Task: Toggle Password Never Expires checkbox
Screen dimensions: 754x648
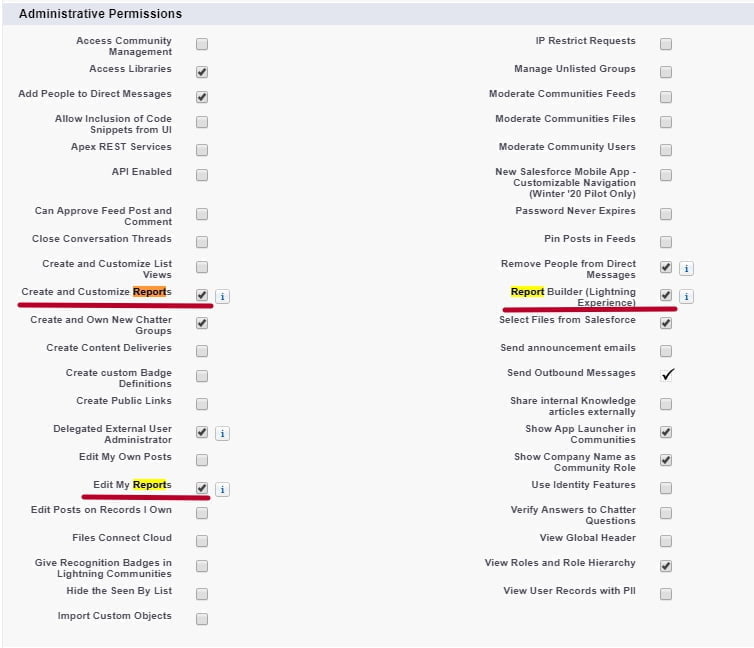Action: (x=666, y=214)
